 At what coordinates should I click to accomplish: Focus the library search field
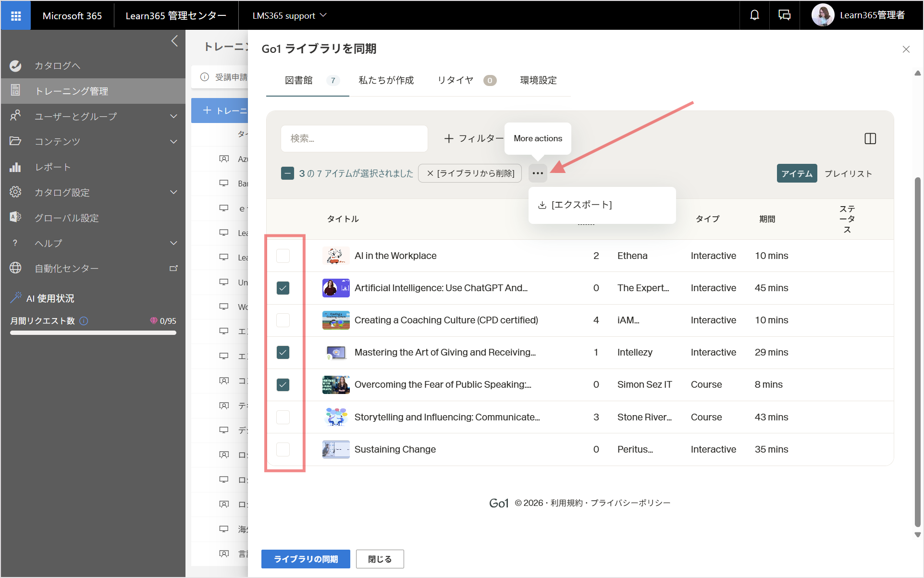[x=354, y=139]
